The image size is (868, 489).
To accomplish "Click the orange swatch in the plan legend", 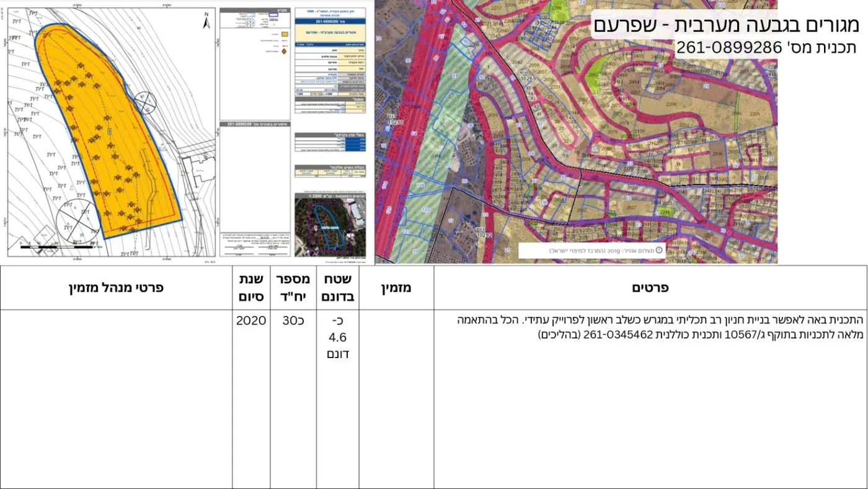I will pos(286,35).
